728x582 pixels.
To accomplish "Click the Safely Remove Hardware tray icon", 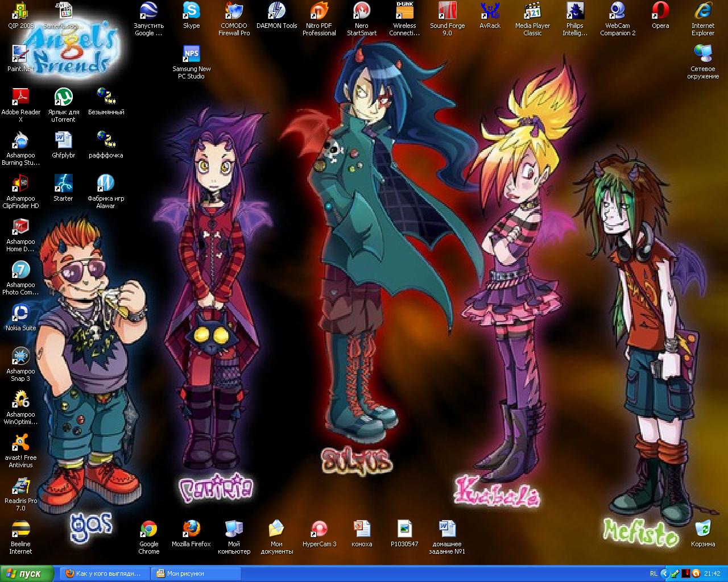I will point(676,573).
